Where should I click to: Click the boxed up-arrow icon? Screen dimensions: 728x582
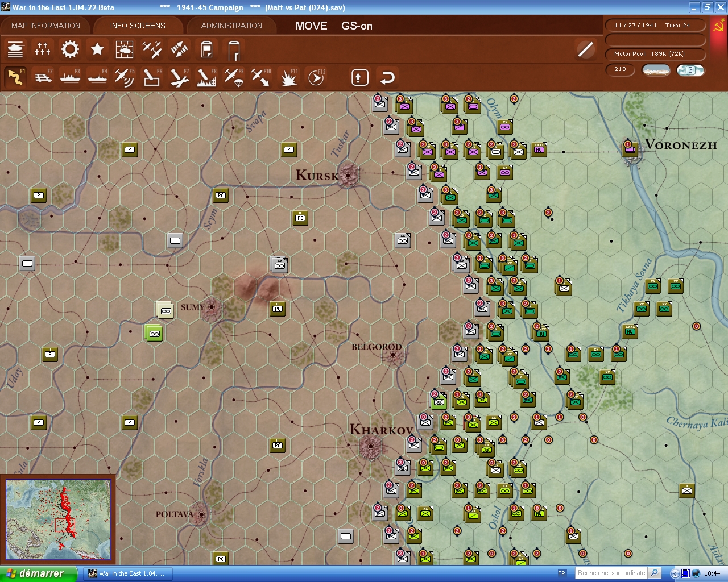tap(359, 77)
